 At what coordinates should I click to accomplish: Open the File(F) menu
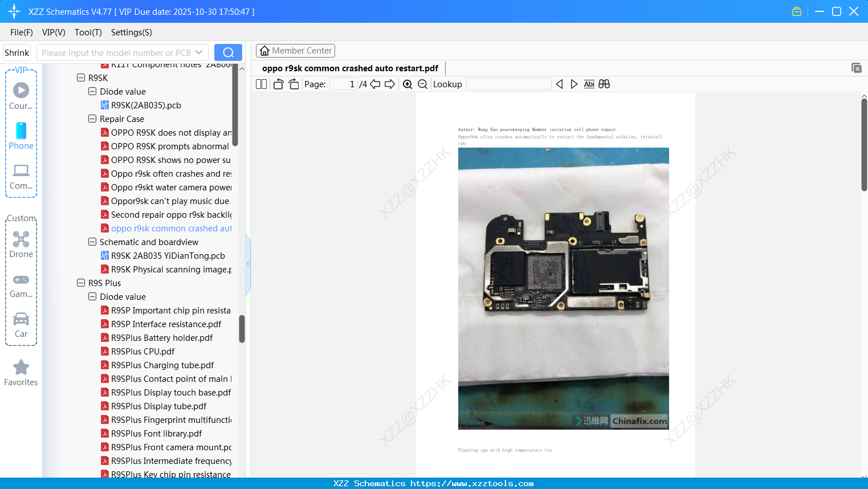click(22, 32)
